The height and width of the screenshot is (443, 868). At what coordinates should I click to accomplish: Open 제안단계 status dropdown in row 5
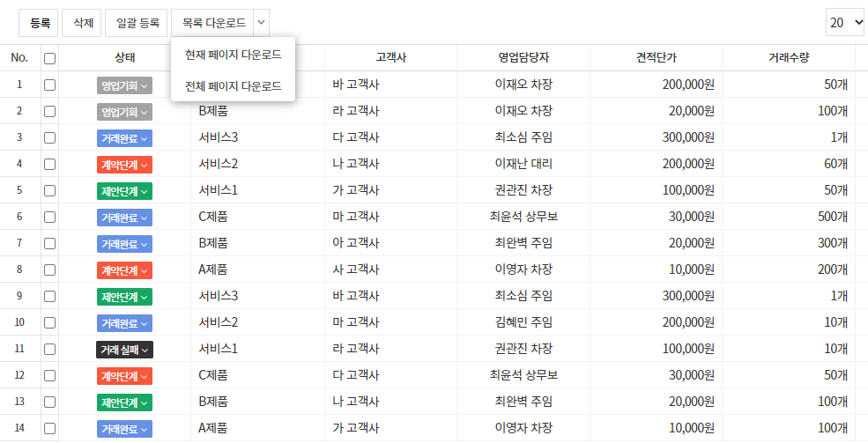click(x=124, y=191)
